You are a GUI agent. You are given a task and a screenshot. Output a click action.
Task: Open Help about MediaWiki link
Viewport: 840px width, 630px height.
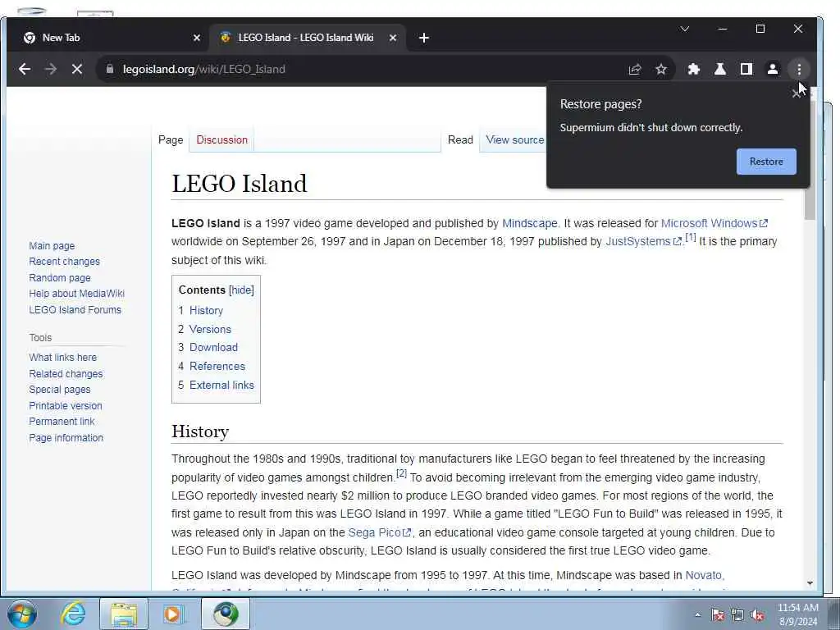[76, 294]
